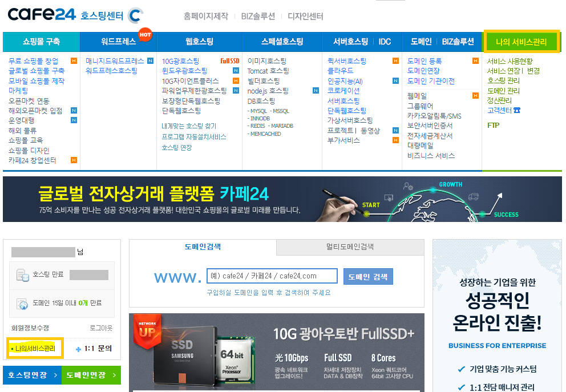Open the 1:1 문의 link

click(x=94, y=348)
